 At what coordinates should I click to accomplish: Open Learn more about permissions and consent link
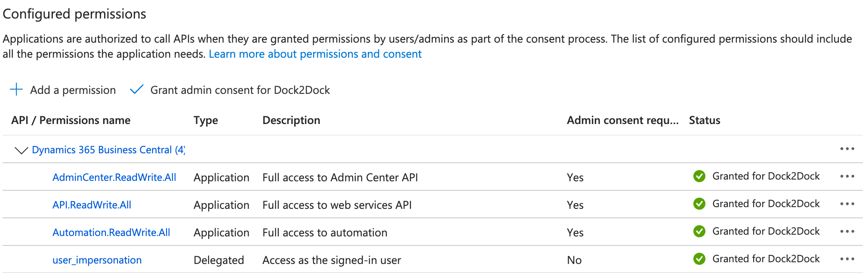[315, 54]
